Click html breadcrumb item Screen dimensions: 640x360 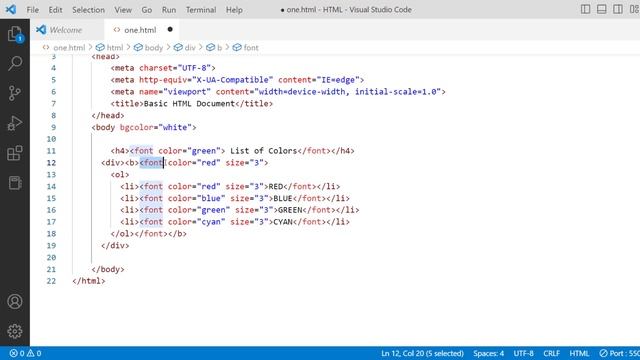[115, 47]
